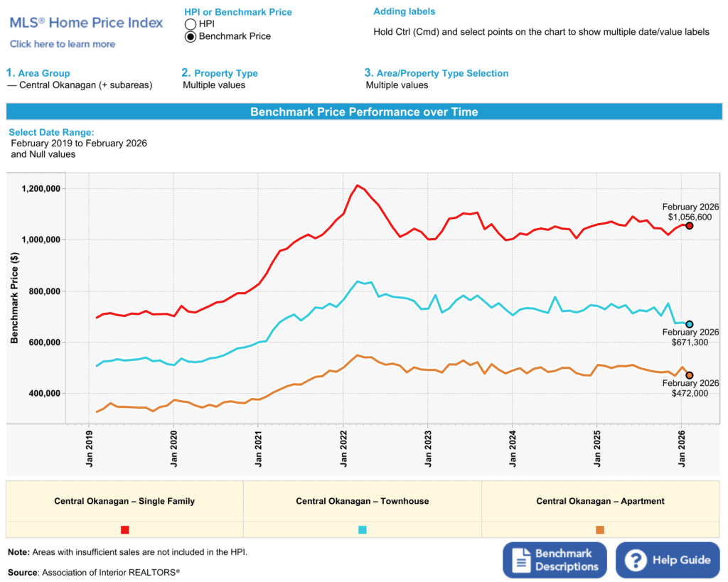Select the red February 2026 data point

(689, 225)
